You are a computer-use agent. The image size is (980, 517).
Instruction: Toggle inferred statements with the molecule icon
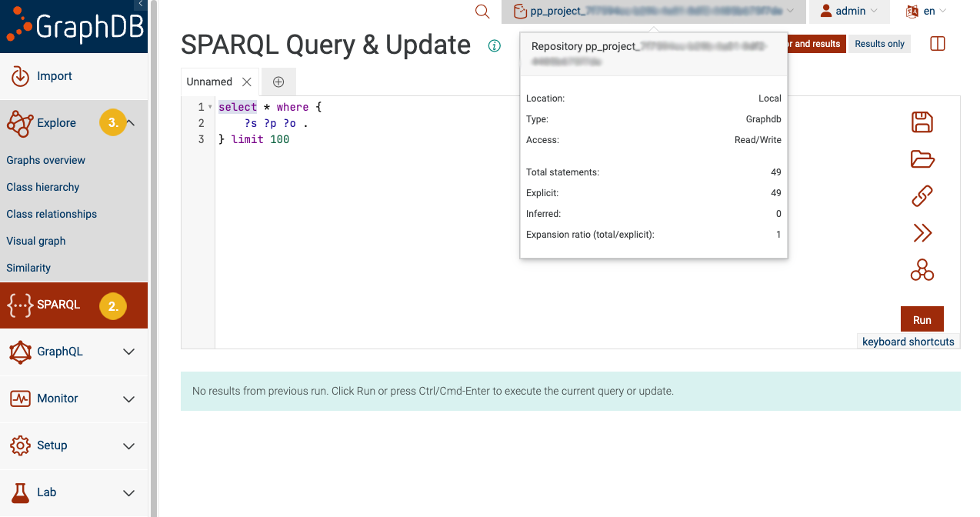(x=922, y=270)
